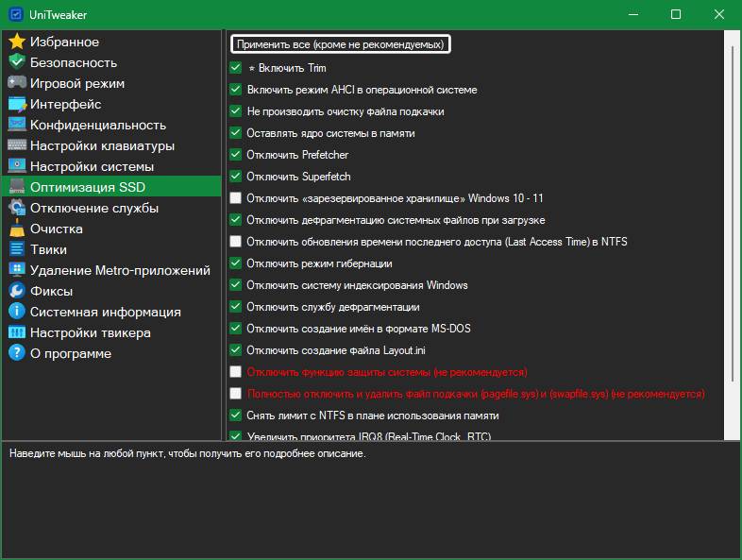This screenshot has height=560, width=742.
Task: Open the Конфиденциальность section
Action: (x=97, y=125)
